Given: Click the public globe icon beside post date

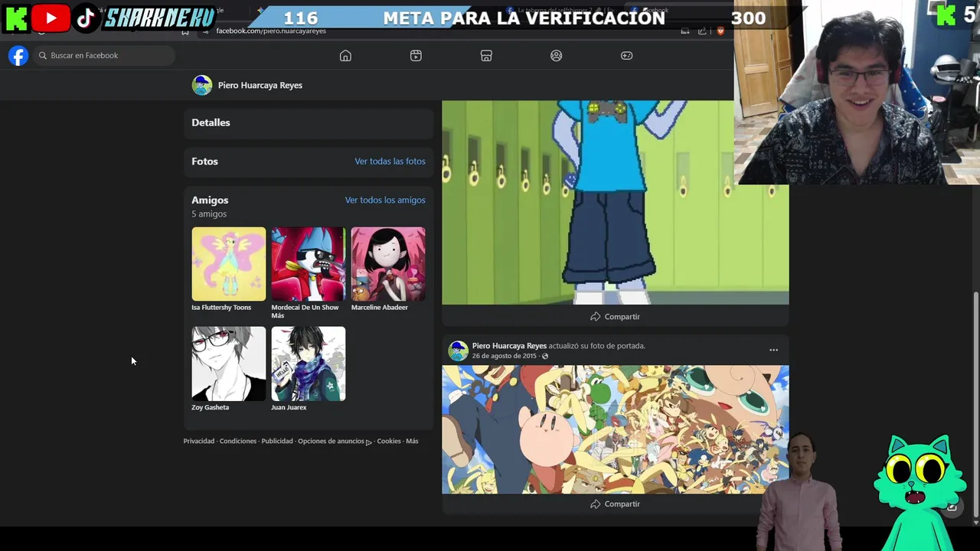Looking at the screenshot, I should [545, 356].
